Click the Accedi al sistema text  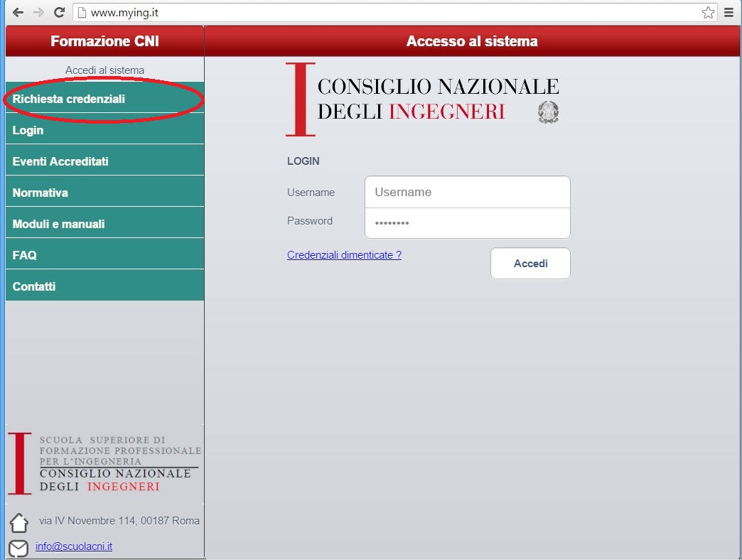click(x=104, y=70)
